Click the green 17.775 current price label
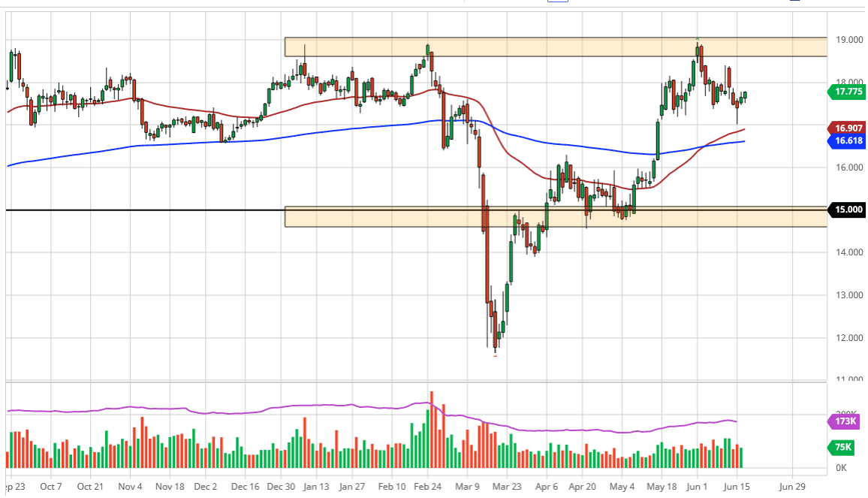 tap(845, 92)
